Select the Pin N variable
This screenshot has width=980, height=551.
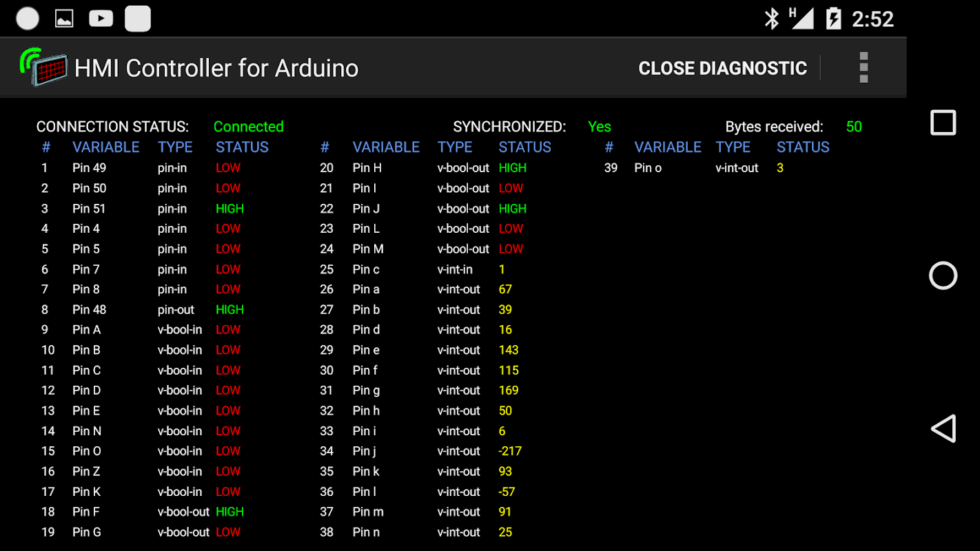(87, 431)
